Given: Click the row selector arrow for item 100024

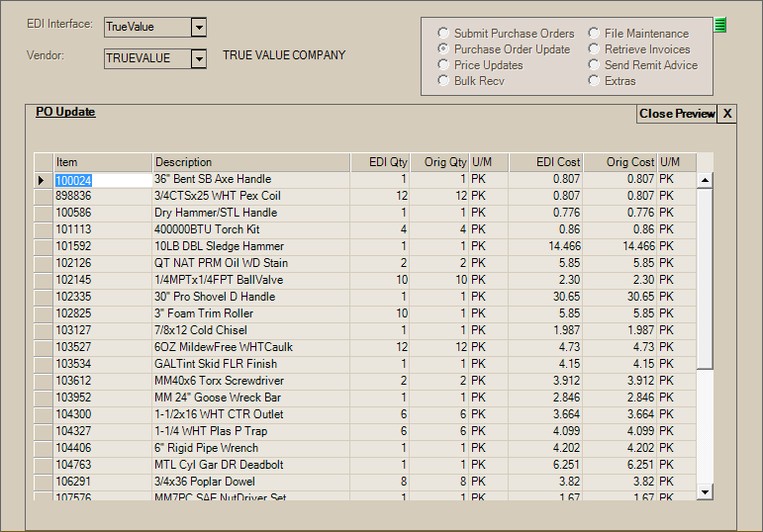Looking at the screenshot, I should pos(44,180).
